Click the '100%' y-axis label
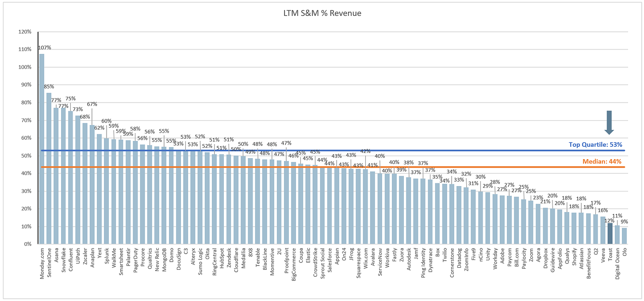The height and width of the screenshot is (301, 644). click(24, 67)
